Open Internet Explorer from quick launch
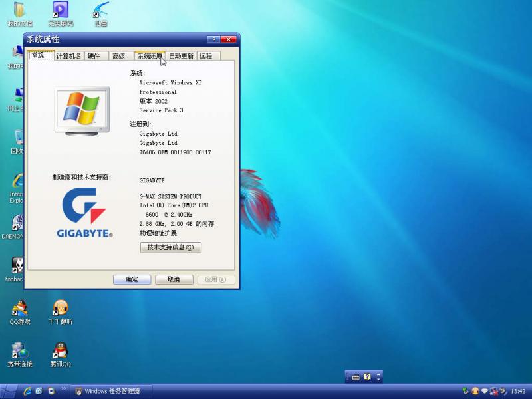532x399 pixels. pos(27,391)
